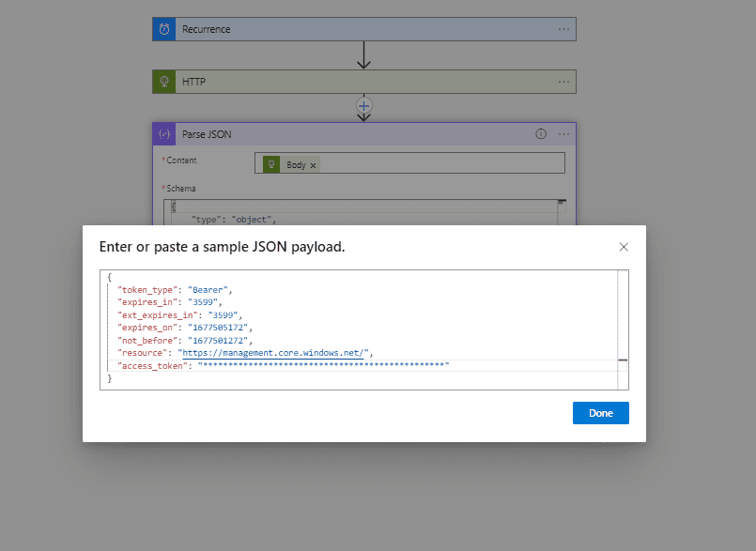Collapse the Parse JSON step header
This screenshot has width=756, height=551.
364,134
